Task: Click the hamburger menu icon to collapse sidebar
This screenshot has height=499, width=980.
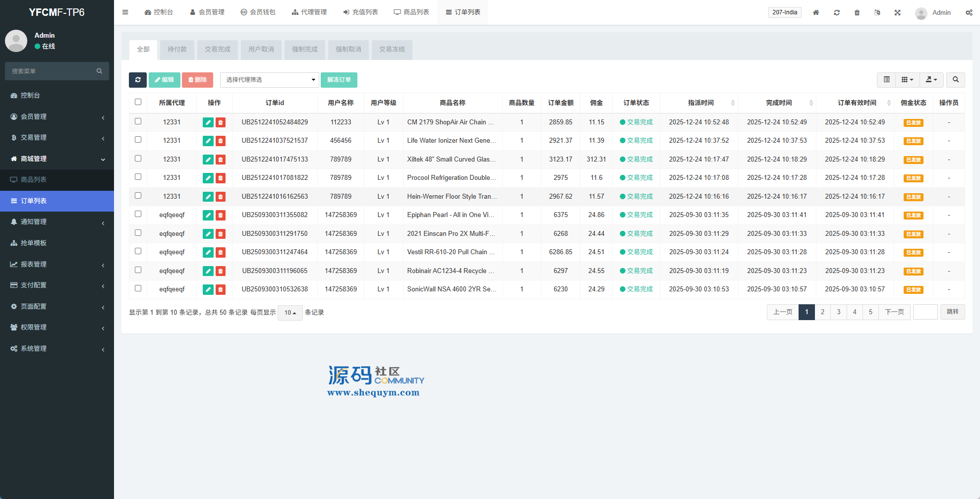Action: pyautogui.click(x=125, y=12)
